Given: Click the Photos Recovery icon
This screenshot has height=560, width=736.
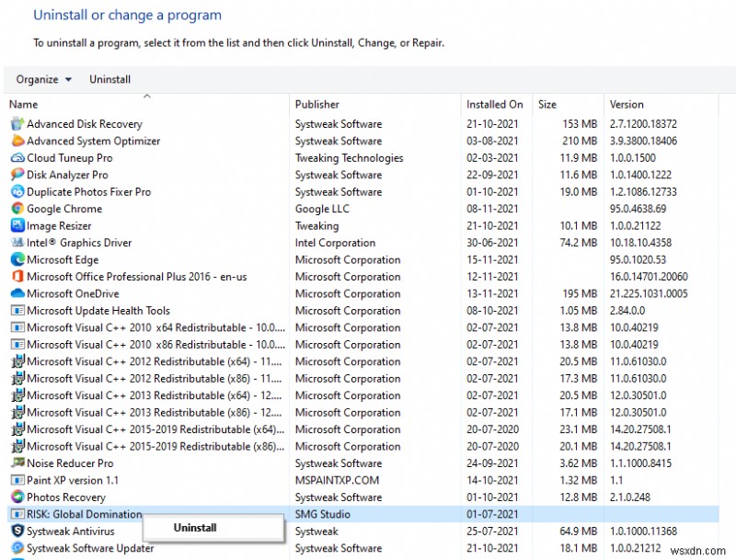Looking at the screenshot, I should tap(17, 497).
